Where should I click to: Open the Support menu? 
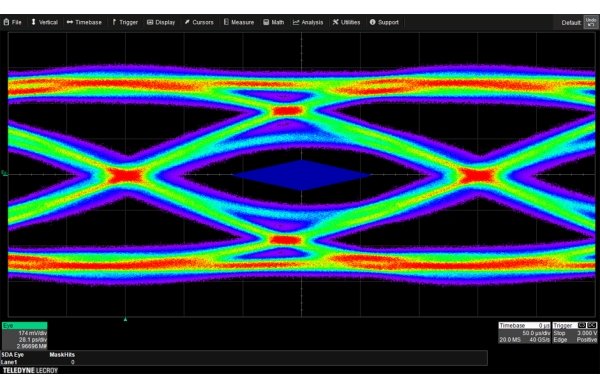point(384,22)
